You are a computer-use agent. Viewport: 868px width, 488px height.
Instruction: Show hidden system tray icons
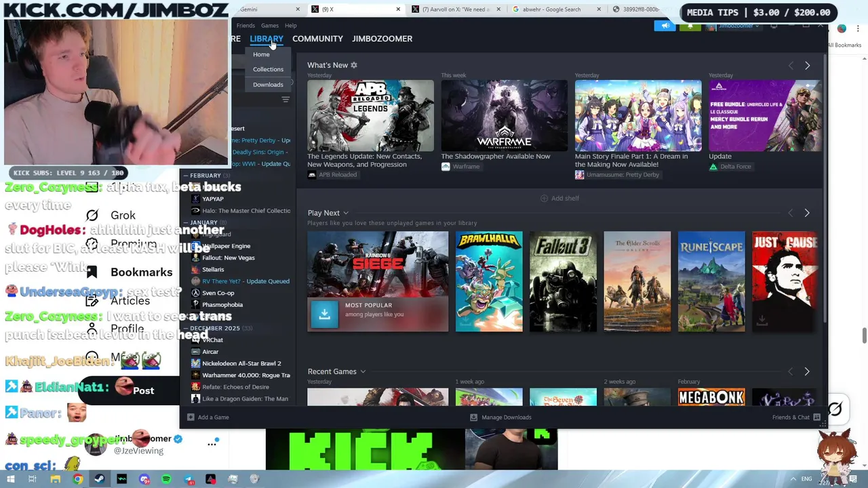(x=793, y=479)
